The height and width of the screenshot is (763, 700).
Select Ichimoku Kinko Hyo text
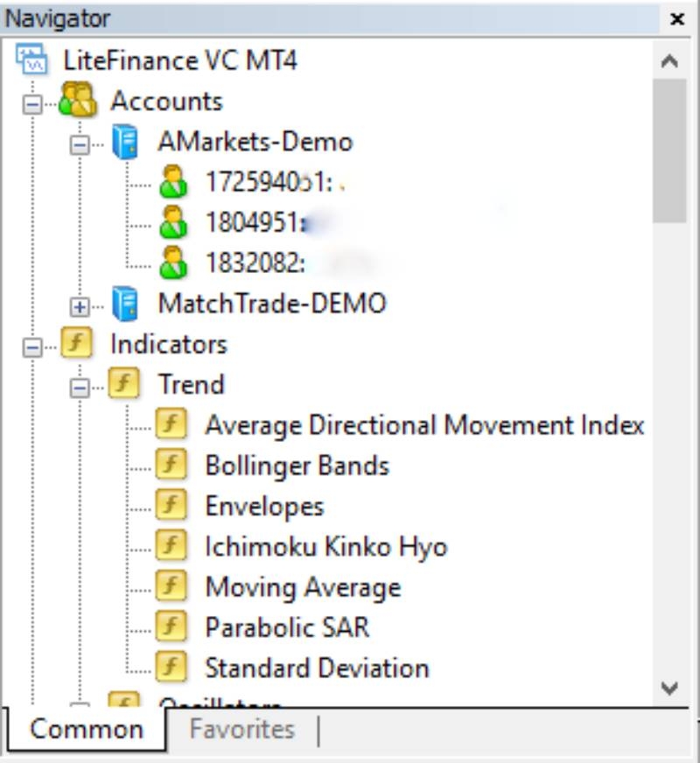click(325, 546)
